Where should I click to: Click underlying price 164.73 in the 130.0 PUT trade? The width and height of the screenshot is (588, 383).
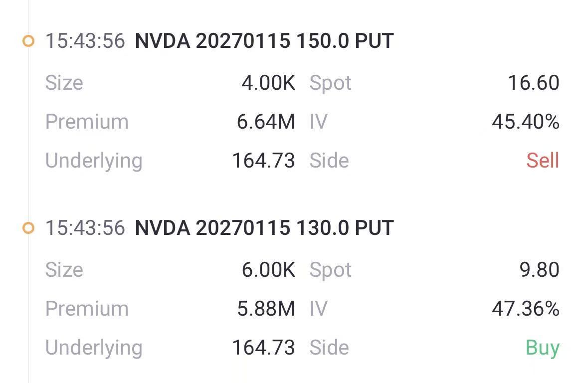tap(263, 348)
